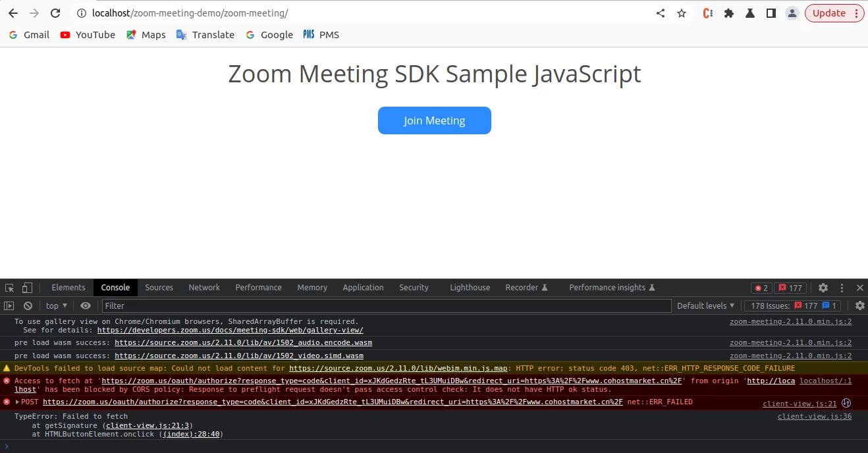Open the Memory tab
The width and height of the screenshot is (868, 453).
tap(312, 288)
